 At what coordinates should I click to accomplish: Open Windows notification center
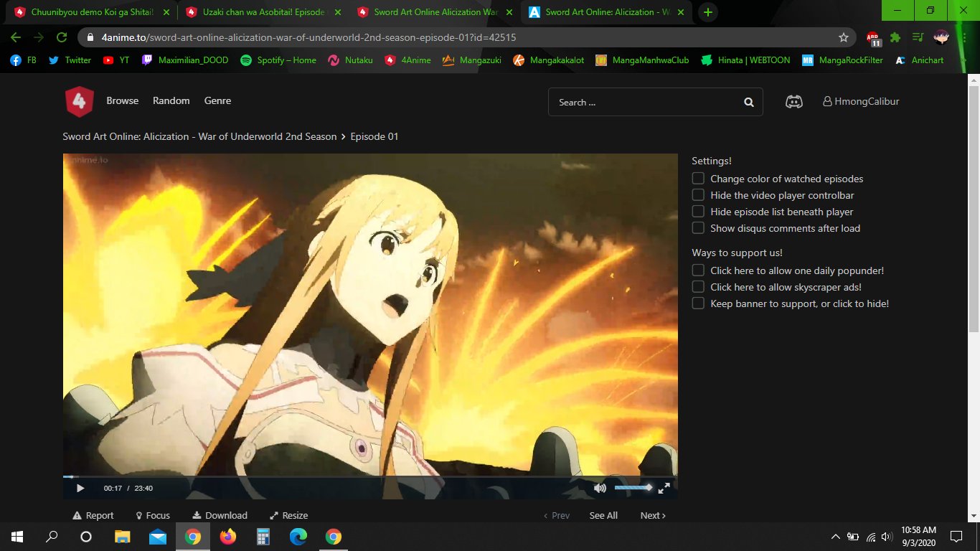point(956,537)
